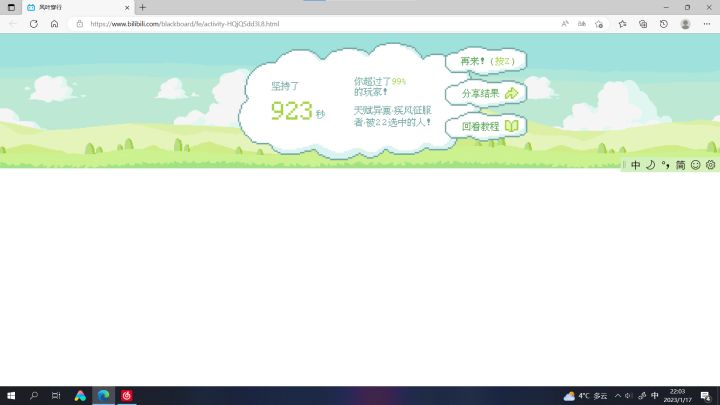This screenshot has width=720, height=405.
Task: Select the bilibili activity tab
Action: 78,8
